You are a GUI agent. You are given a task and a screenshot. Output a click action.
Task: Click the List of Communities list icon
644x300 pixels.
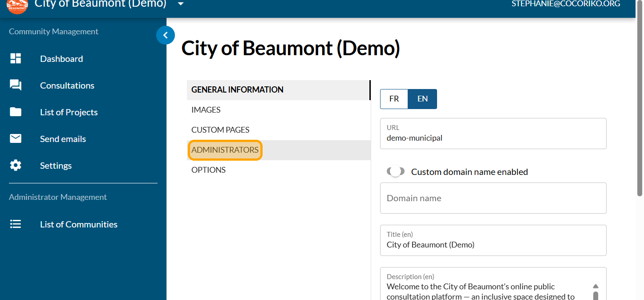click(x=16, y=224)
